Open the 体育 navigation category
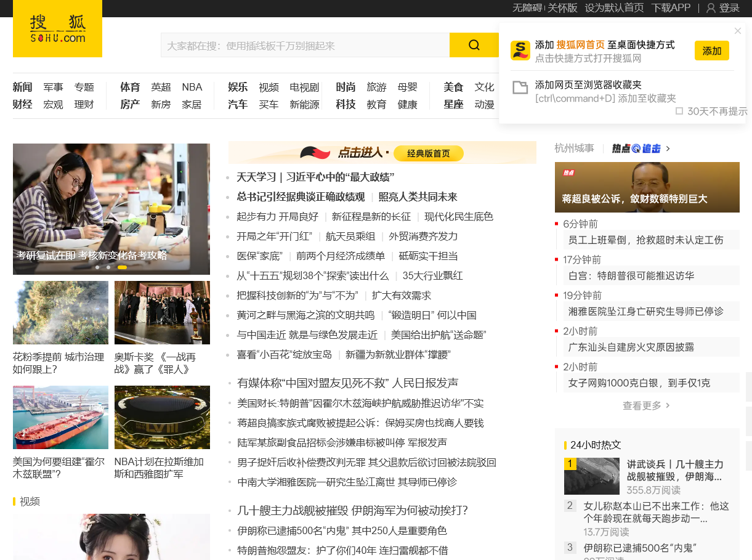The height and width of the screenshot is (560, 752). pos(130,87)
